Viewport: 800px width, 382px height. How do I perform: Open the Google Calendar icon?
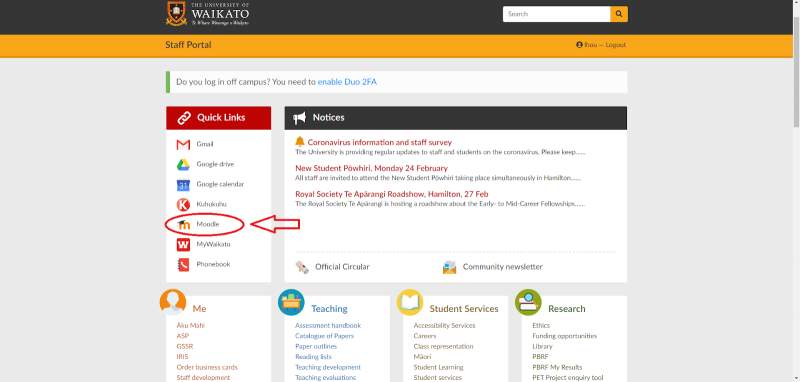click(x=183, y=185)
